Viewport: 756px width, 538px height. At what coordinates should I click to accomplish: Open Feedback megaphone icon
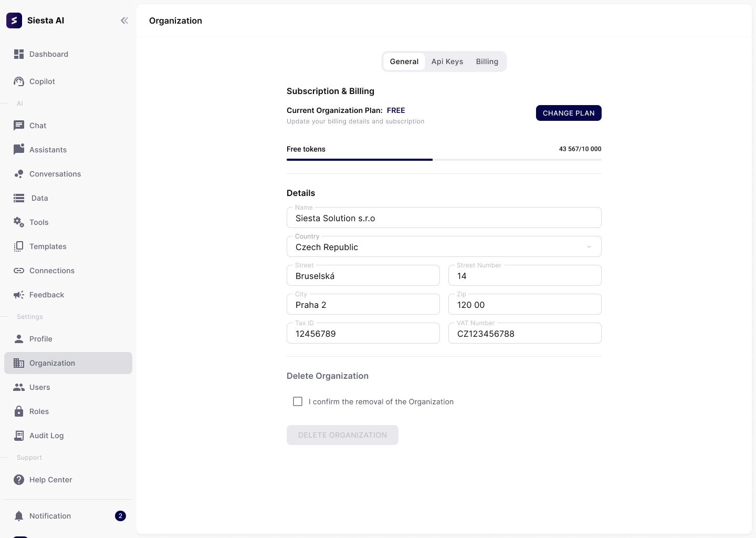(19, 295)
